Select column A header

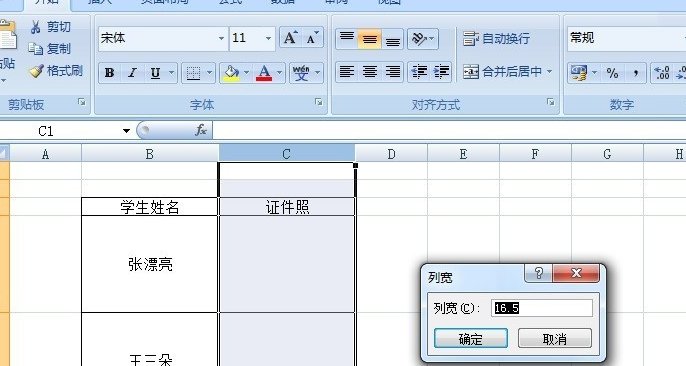pyautogui.click(x=45, y=154)
